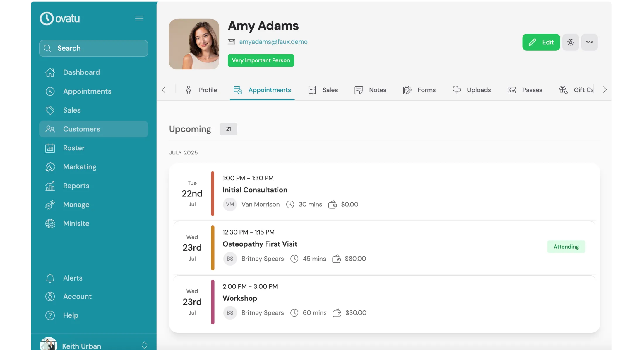This screenshot has width=644, height=350.
Task: Click the Alerts bell icon
Action: point(50,278)
